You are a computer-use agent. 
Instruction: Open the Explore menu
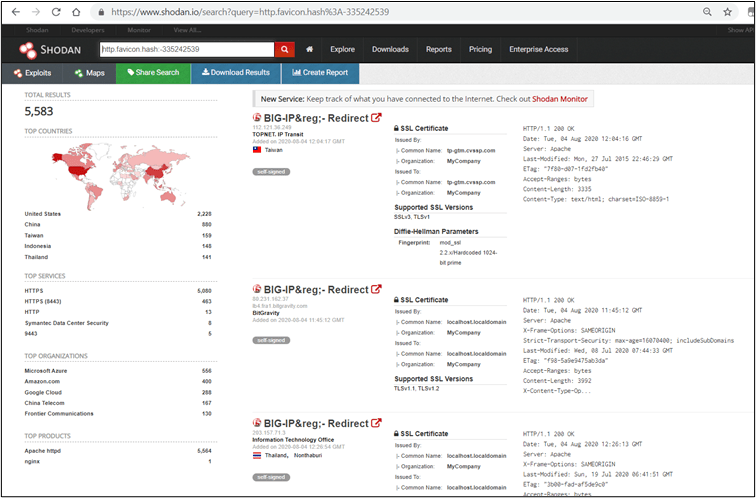pyautogui.click(x=342, y=49)
